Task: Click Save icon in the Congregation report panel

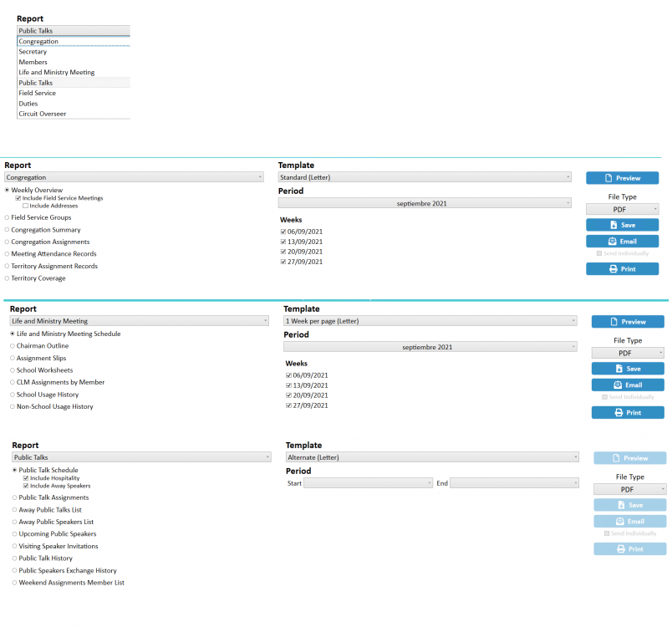Action: pos(613,225)
